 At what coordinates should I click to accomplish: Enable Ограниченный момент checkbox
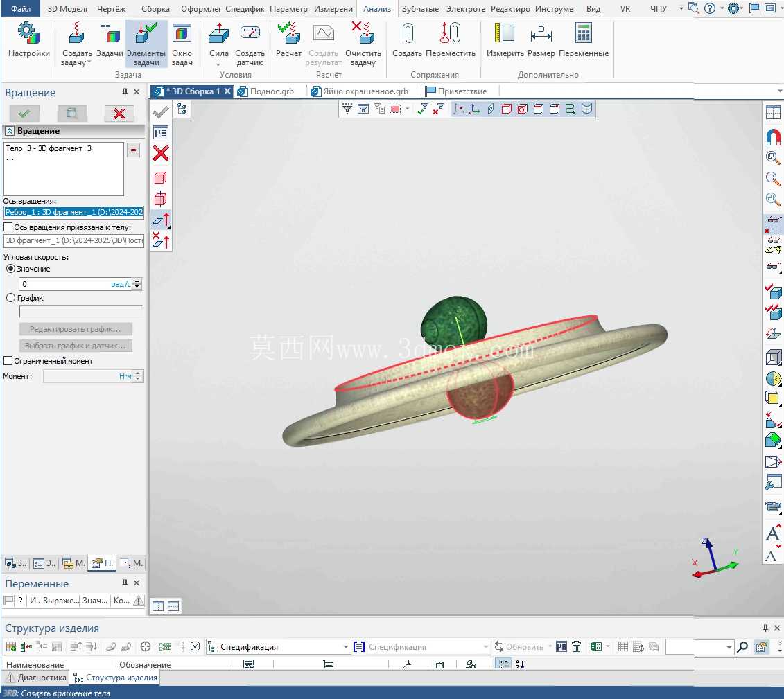[8, 360]
